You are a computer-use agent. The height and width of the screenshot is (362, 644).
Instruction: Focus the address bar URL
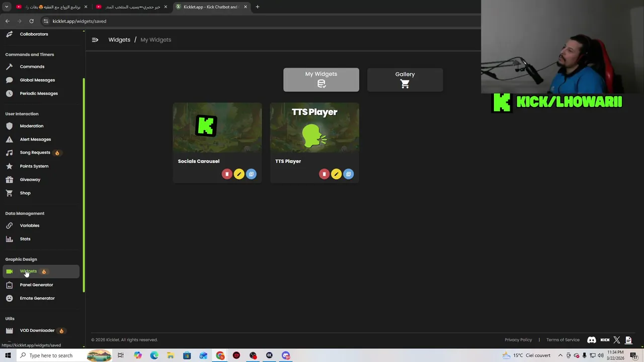[x=79, y=21]
